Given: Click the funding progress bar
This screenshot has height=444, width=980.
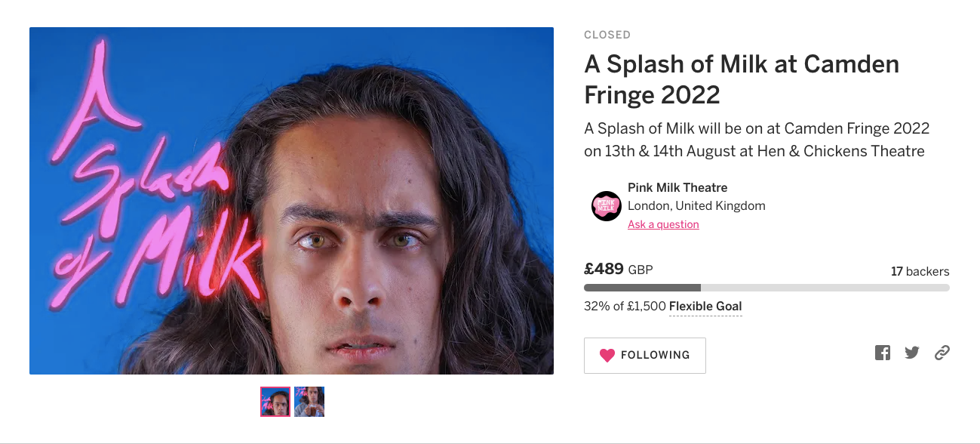Looking at the screenshot, I should point(766,288).
